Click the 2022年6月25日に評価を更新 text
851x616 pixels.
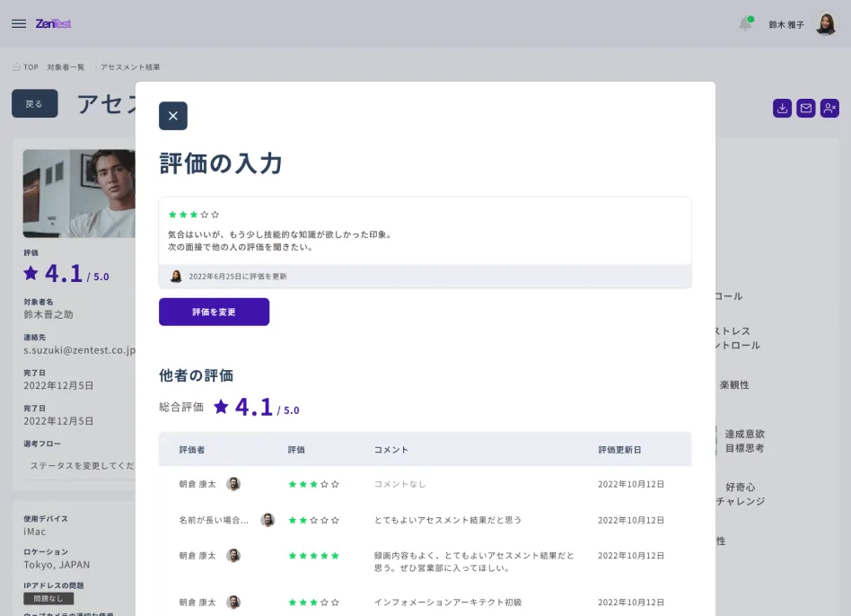(238, 277)
